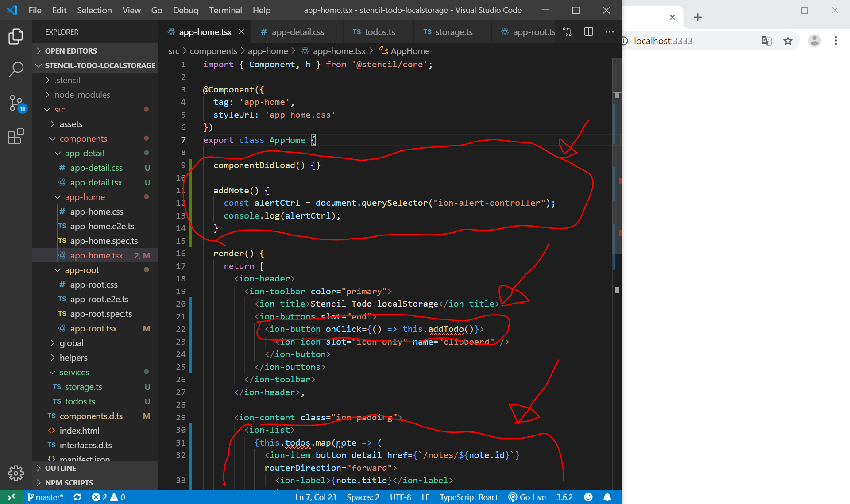Open index.html file in explorer
The height and width of the screenshot is (504, 850).
(95, 431)
